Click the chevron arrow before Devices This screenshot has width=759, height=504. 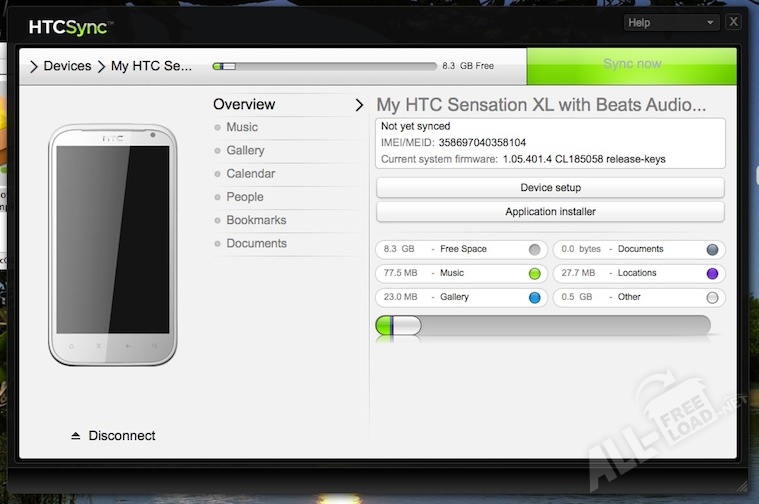34,67
